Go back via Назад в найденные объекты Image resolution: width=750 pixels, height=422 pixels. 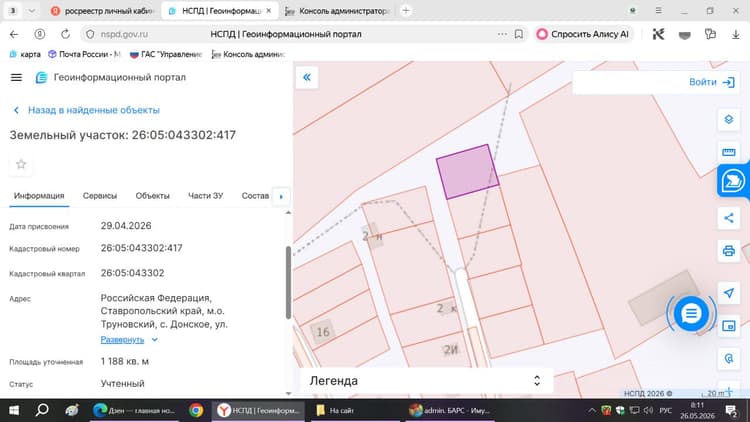coord(87,110)
